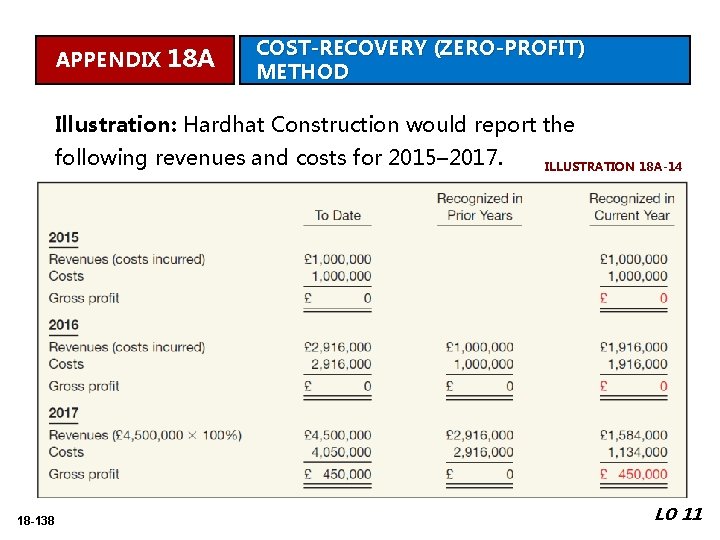
Task: Click the LO 11 label
Action: click(x=679, y=514)
